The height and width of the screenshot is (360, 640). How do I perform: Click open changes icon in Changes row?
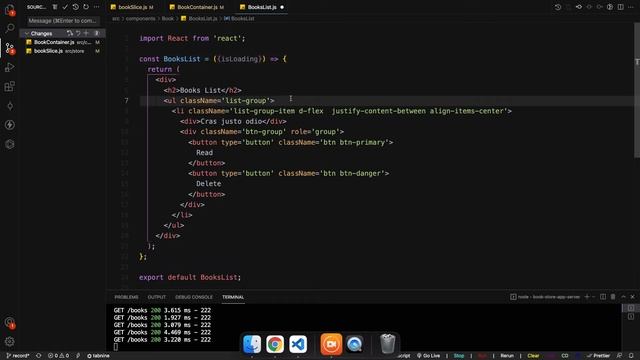(x=70, y=33)
